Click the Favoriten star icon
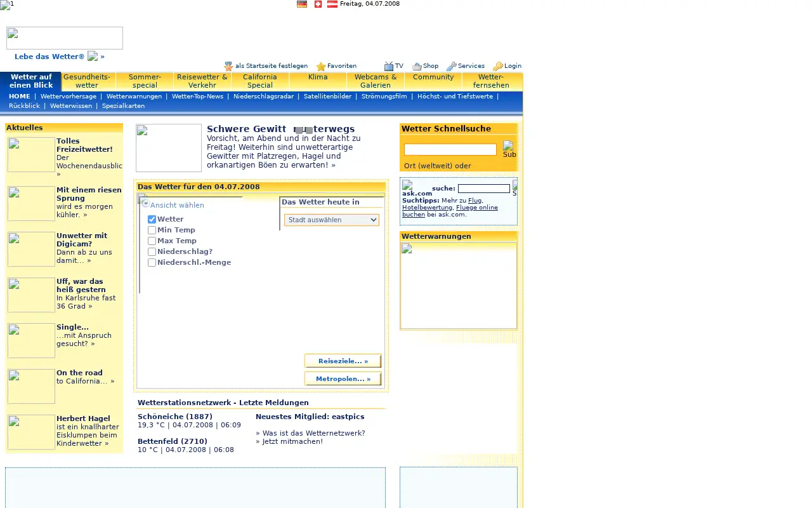Viewport: 812px width, 508px height. tap(321, 66)
